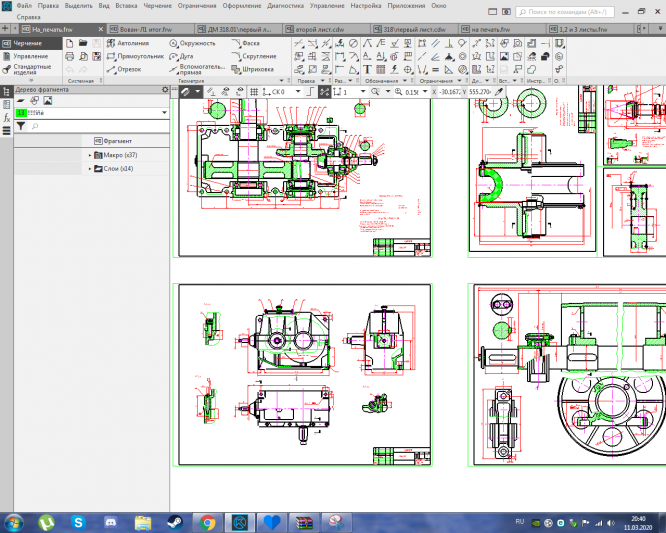Click the Скругление fillet tool
Viewport: 666px width, 533px height.
click(253, 57)
